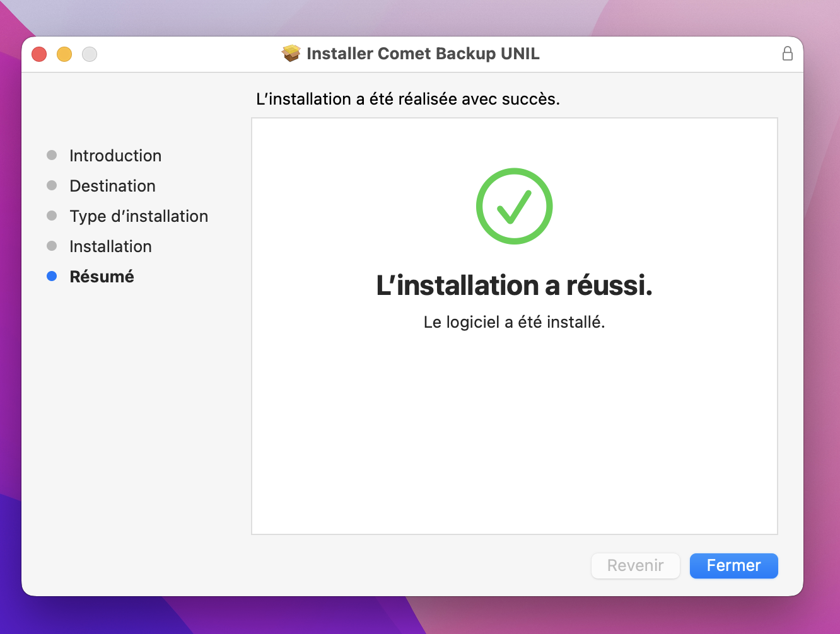Viewport: 840px width, 634px height.
Task: Click the Installer Comet Backup UNIL title
Action: pos(423,54)
